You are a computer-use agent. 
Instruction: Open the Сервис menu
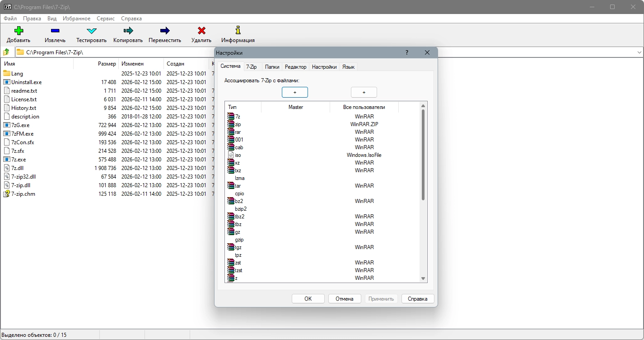point(105,19)
